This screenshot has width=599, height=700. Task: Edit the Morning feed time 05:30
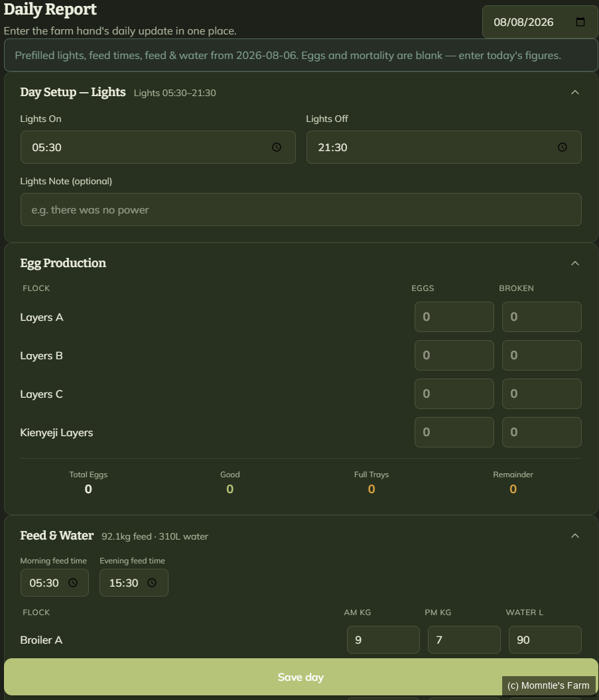[x=54, y=583]
